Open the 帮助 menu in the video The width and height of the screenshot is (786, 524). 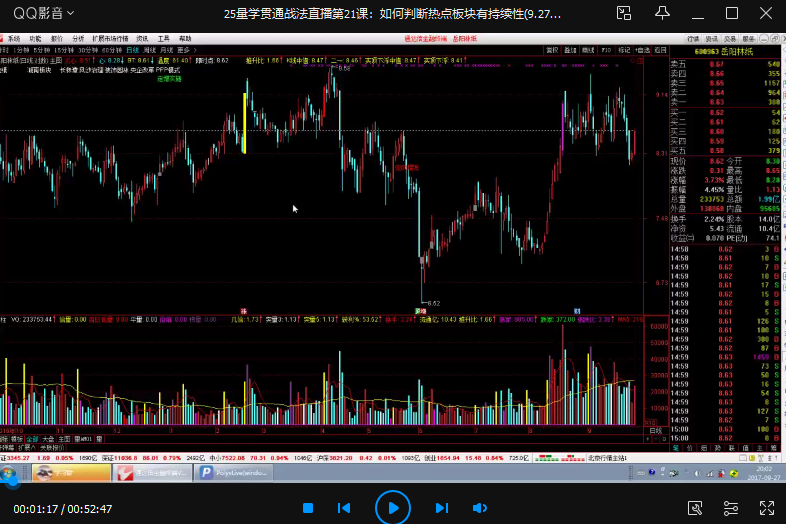point(185,38)
